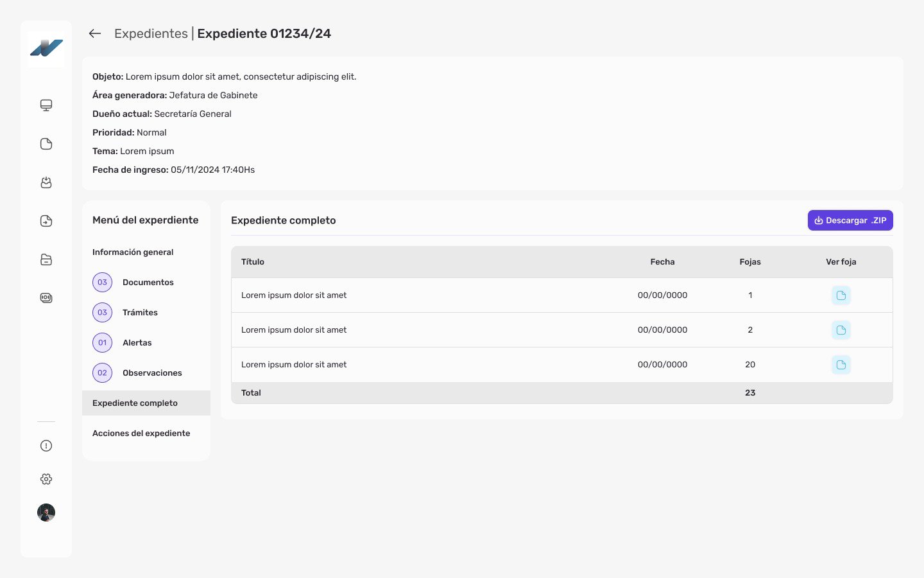This screenshot has width=924, height=578.
Task: Open settings gear icon in sidebar
Action: 46,479
